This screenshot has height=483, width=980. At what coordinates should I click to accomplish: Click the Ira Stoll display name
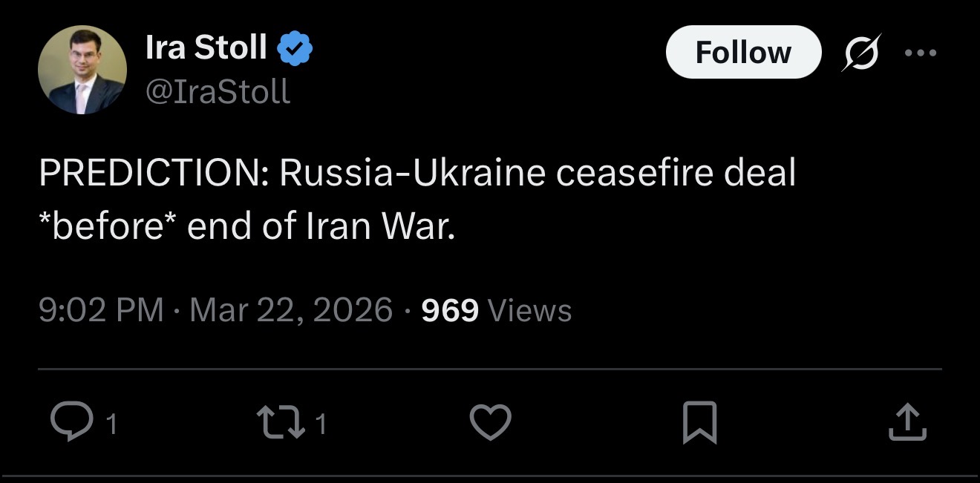[x=206, y=48]
